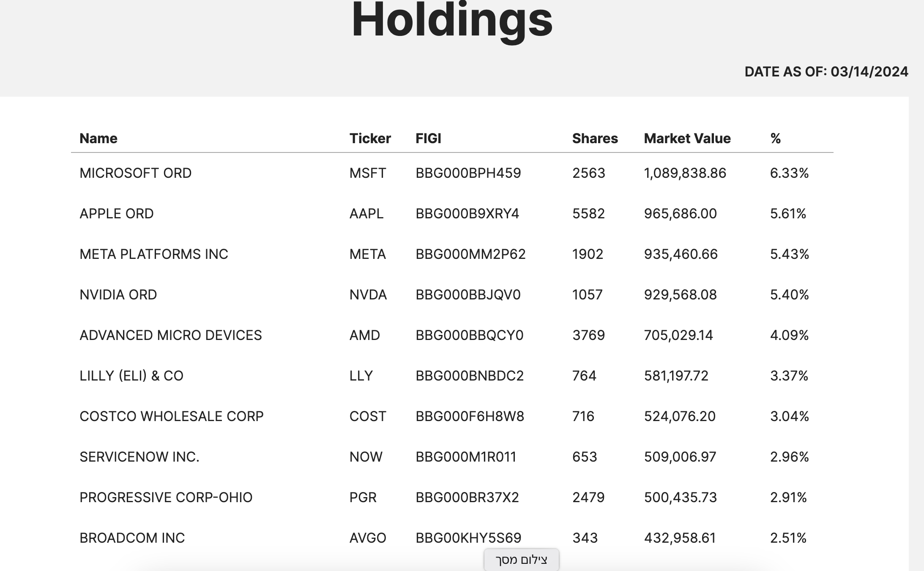Screen dimensions: 924x571
Task: Click shares value 1057
Action: (588, 295)
